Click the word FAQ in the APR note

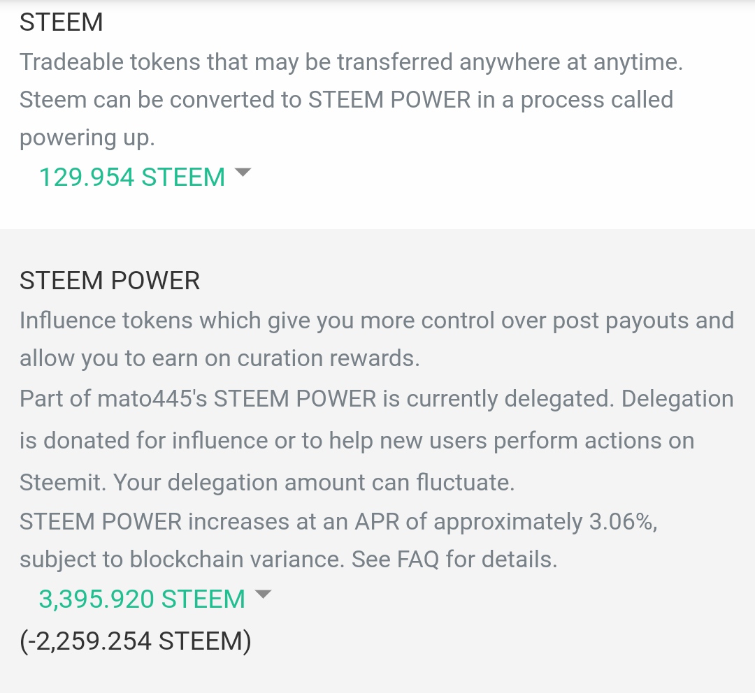418,560
